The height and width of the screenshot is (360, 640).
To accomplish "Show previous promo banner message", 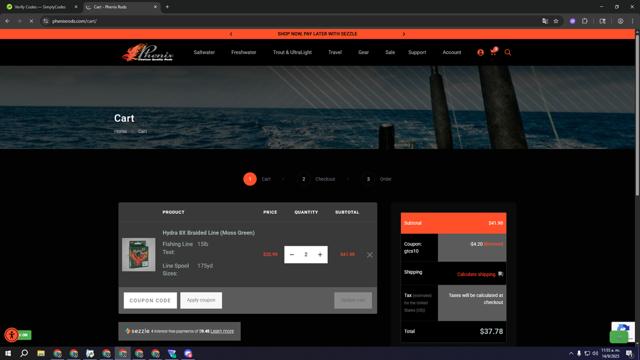I will [231, 34].
